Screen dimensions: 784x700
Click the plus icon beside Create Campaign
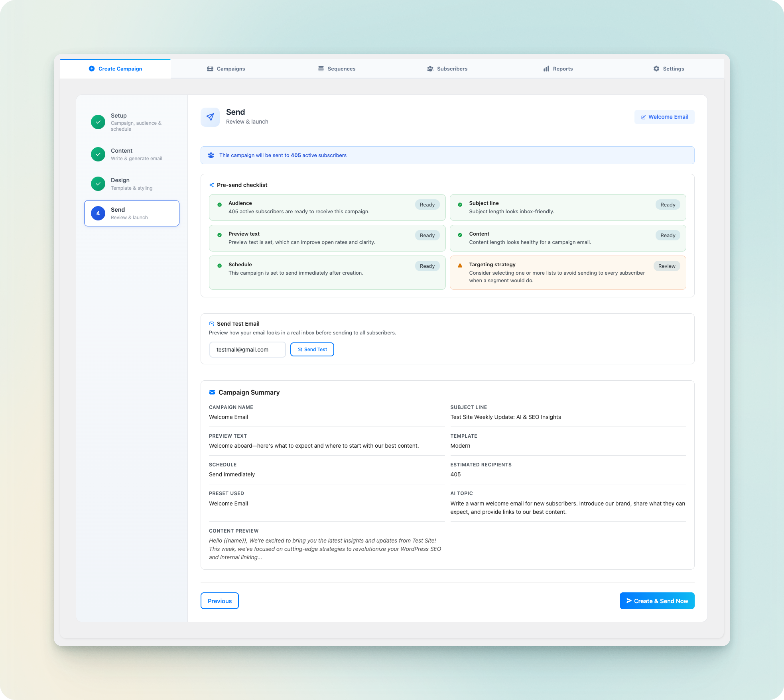point(92,69)
